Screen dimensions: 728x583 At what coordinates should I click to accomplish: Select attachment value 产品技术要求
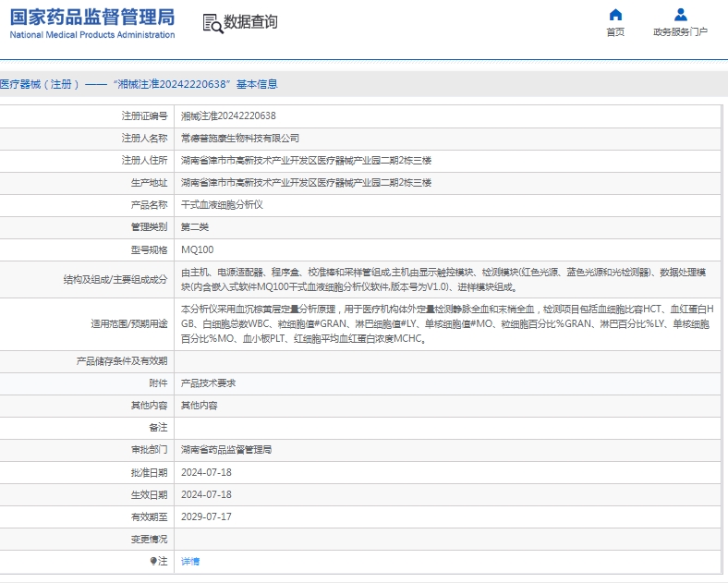[x=209, y=383]
